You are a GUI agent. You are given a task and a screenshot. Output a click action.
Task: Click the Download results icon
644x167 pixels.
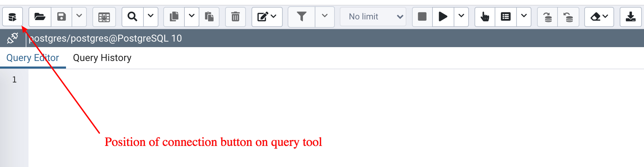point(630,17)
